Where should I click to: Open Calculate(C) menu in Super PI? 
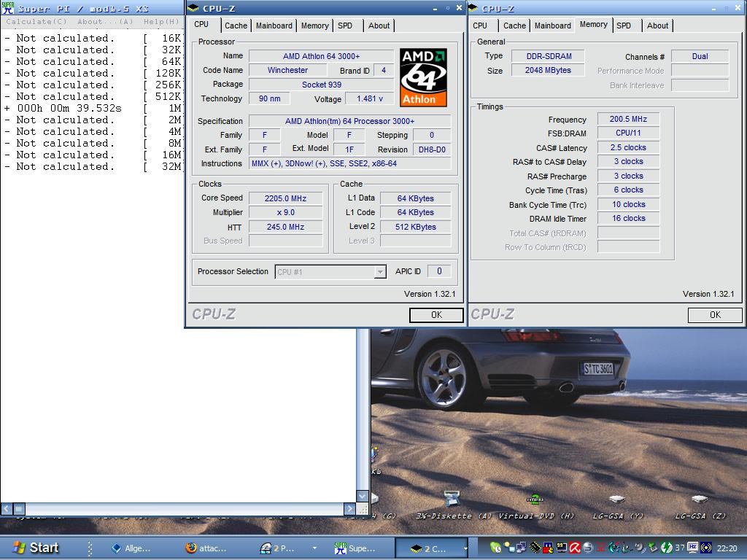[x=36, y=21]
